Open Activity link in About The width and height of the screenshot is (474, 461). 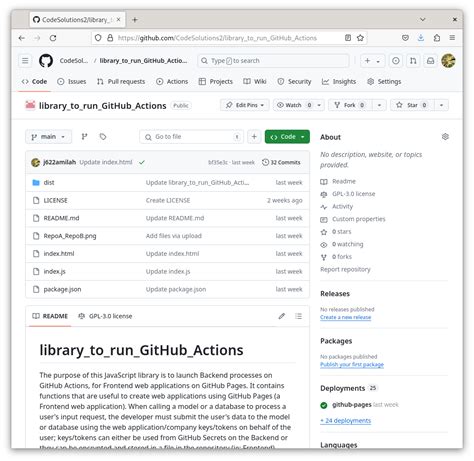(342, 207)
